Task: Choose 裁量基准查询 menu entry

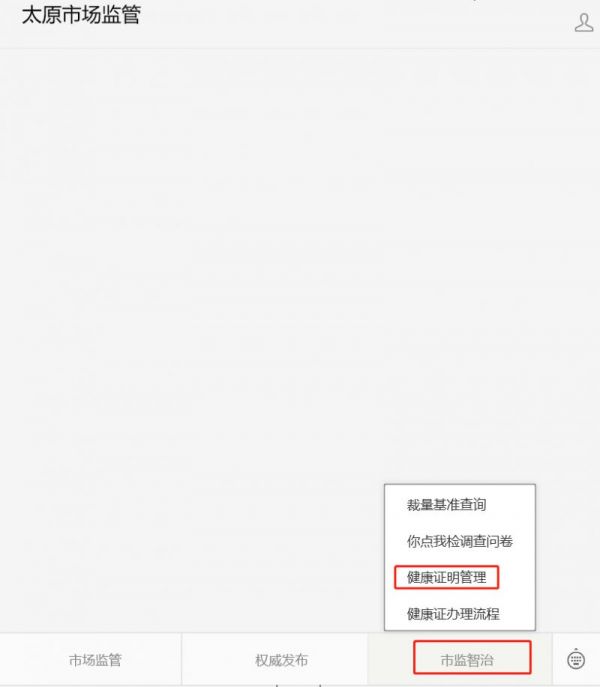Action: (x=446, y=505)
